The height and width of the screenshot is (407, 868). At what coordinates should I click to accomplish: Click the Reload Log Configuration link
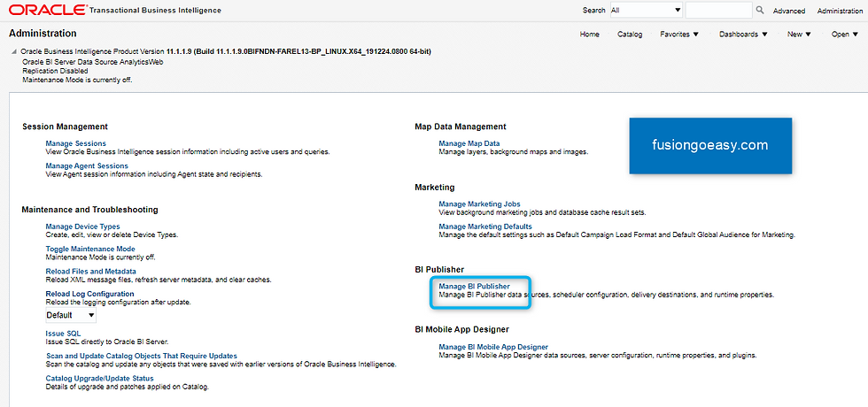89,294
